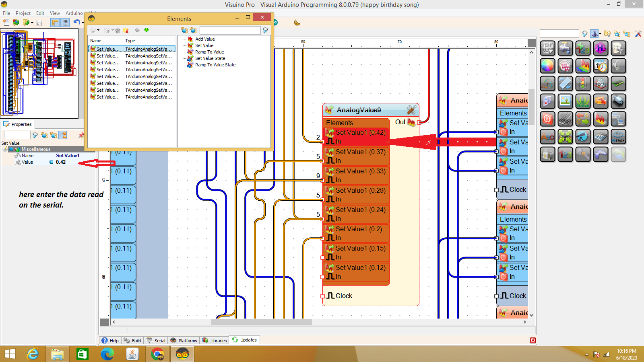Select Set Value State element type
Image resolution: width=644 pixels, height=362 pixels.
pyautogui.click(x=210, y=58)
